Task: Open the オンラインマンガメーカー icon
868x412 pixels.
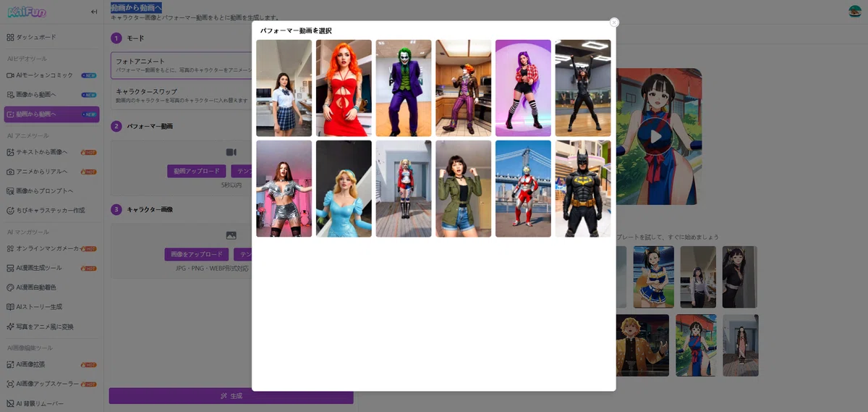Action: click(x=10, y=248)
